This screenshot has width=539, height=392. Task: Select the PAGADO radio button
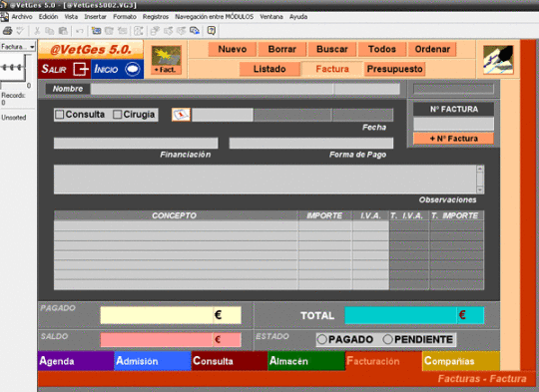[x=321, y=339]
